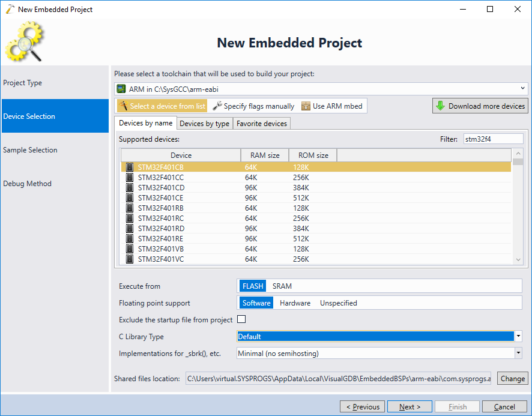Switch to Specify flags manually mode
This screenshot has height=416, width=532.
pyautogui.click(x=253, y=106)
